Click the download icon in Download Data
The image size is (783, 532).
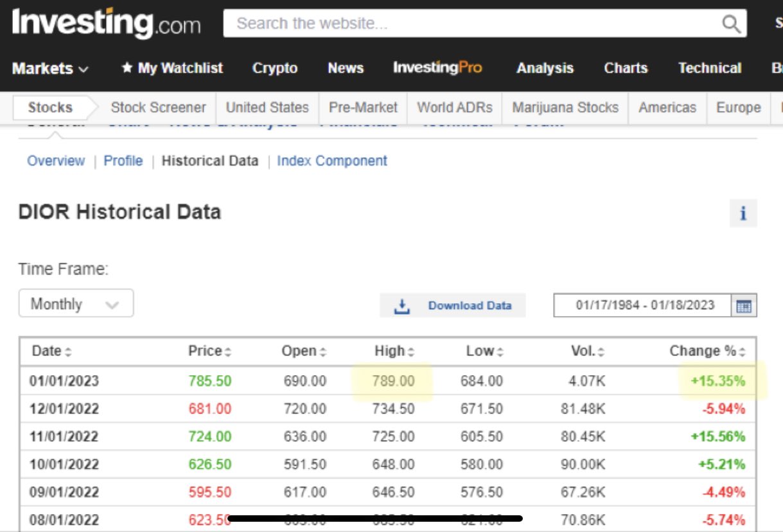click(402, 306)
